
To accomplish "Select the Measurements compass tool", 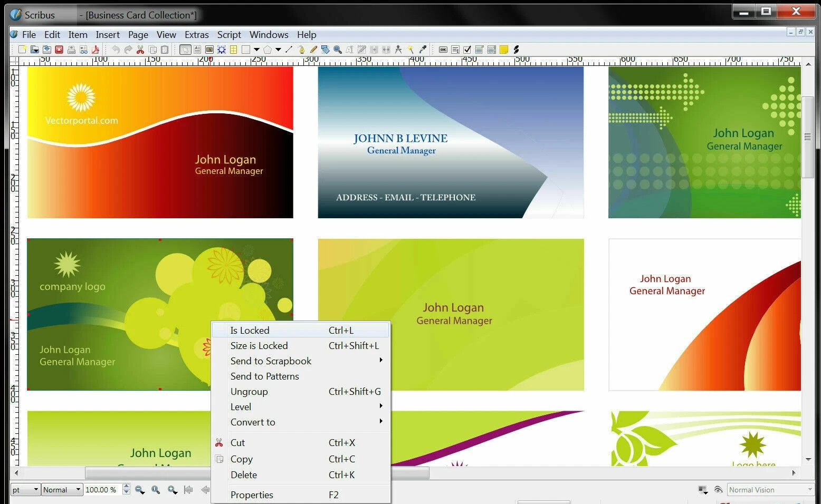I will [398, 50].
